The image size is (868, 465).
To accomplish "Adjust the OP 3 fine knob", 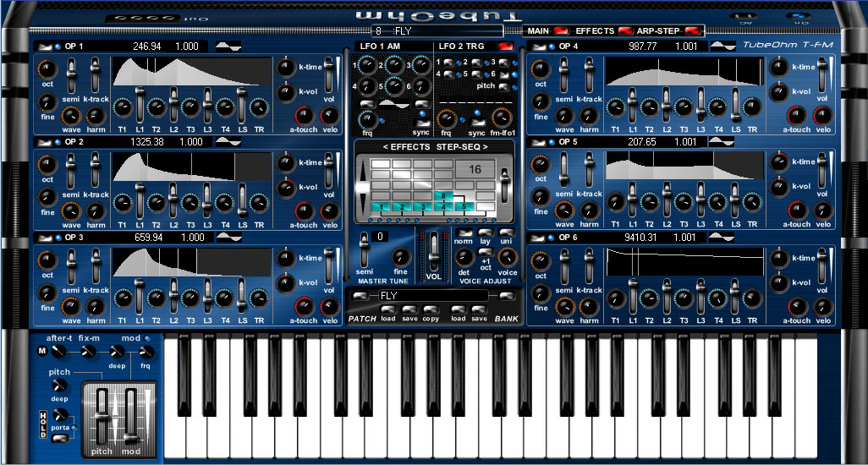I will coord(47,293).
